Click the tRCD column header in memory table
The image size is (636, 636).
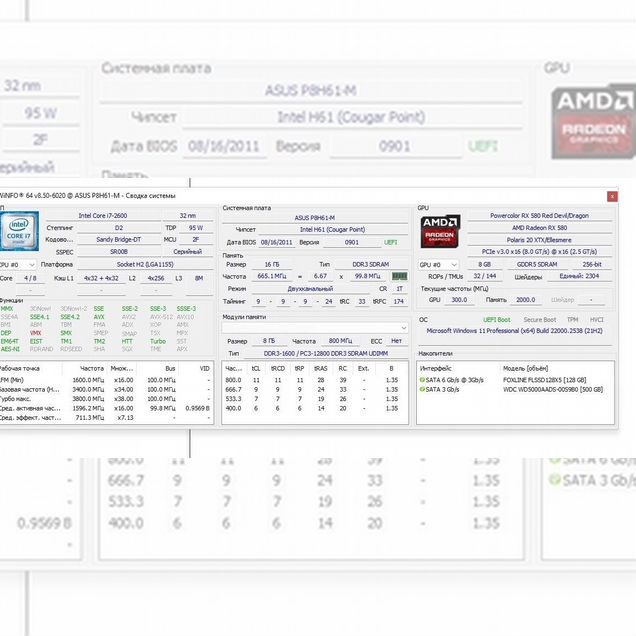pyautogui.click(x=278, y=368)
